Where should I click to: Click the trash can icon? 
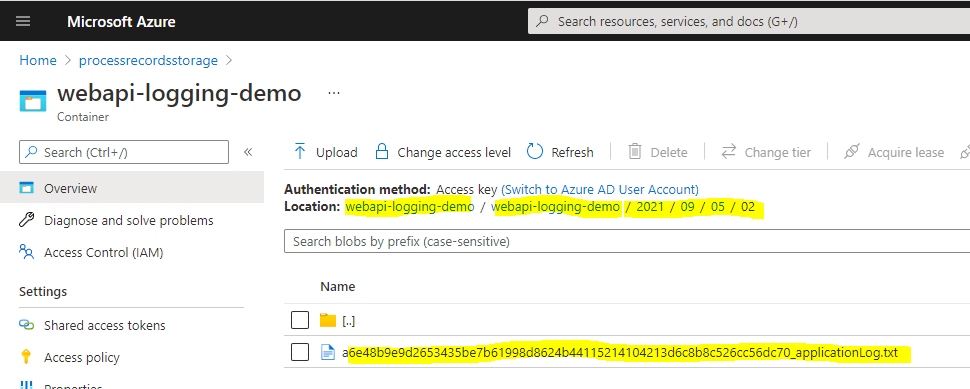635,152
